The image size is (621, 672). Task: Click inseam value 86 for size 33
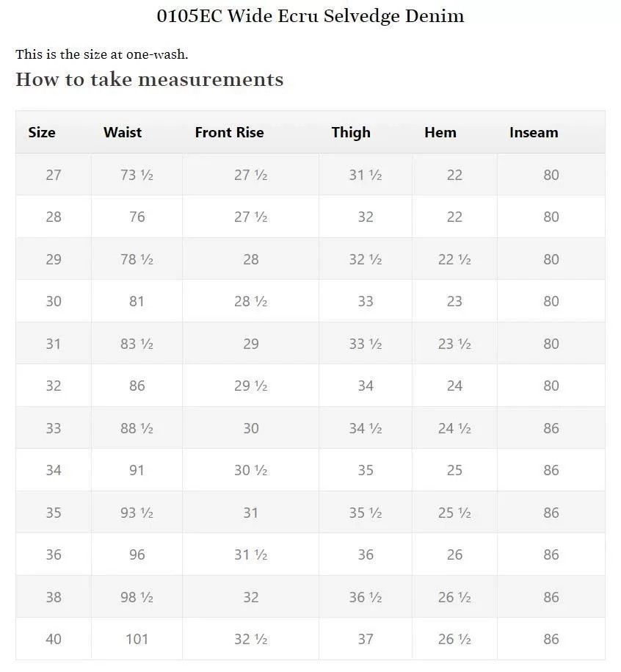(x=551, y=428)
